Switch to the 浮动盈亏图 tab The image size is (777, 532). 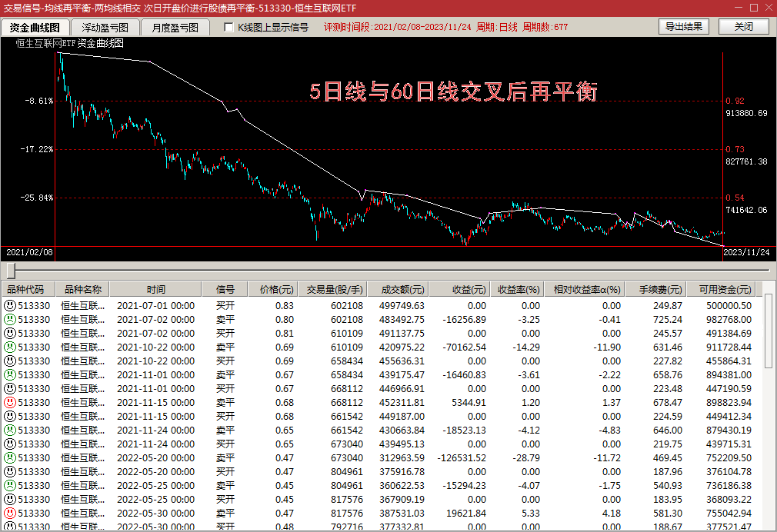point(108,27)
